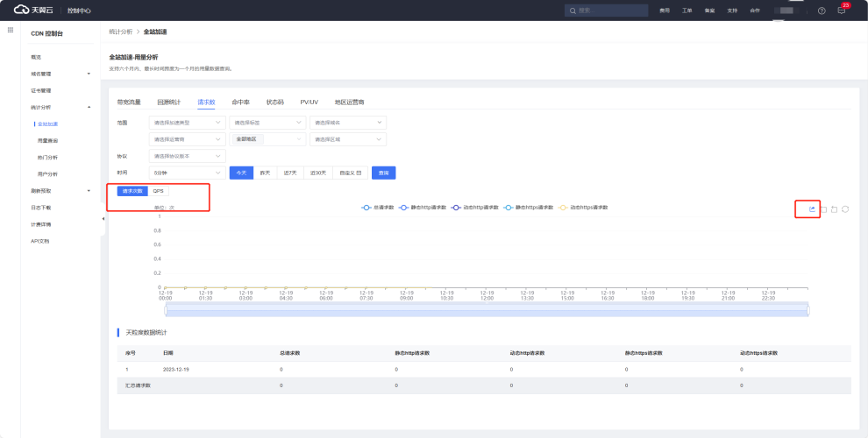
Task: Select the 今天 time range
Action: click(x=241, y=173)
